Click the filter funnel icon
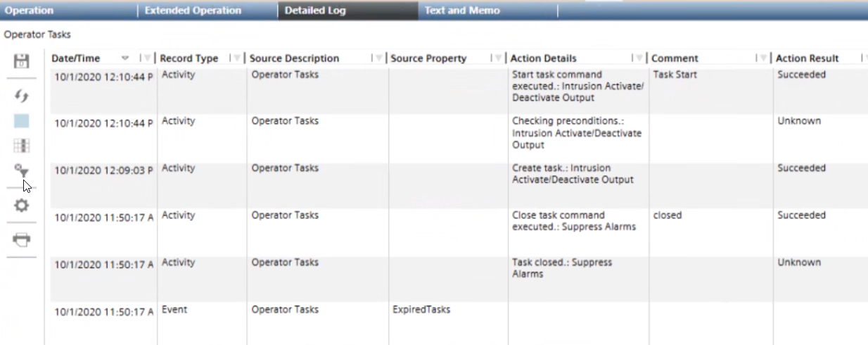Viewport: 868px width, 345px height. [x=22, y=170]
